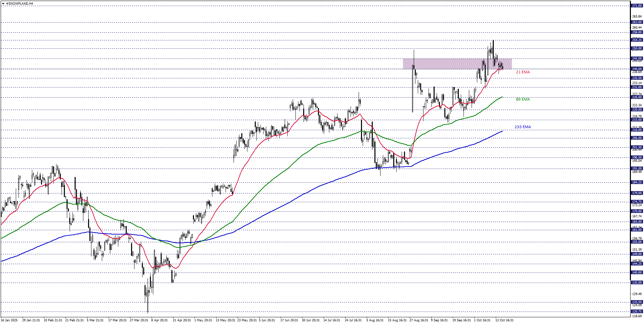Viewport: 644px width, 324px height.
Task: Select the blue 233 EMA text label
Action: tap(523, 127)
